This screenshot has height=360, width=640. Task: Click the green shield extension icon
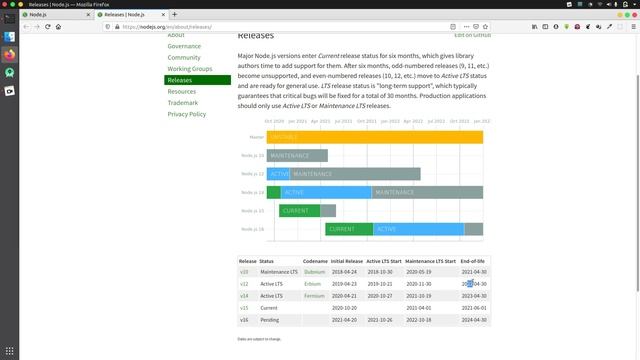click(567, 27)
